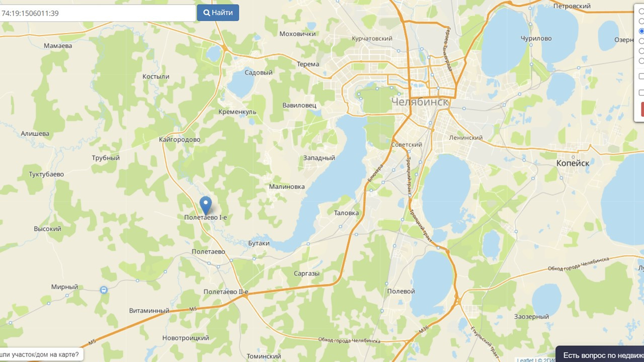
Task: Tick the upper checkbox in the layers panel
Action: [641, 76]
